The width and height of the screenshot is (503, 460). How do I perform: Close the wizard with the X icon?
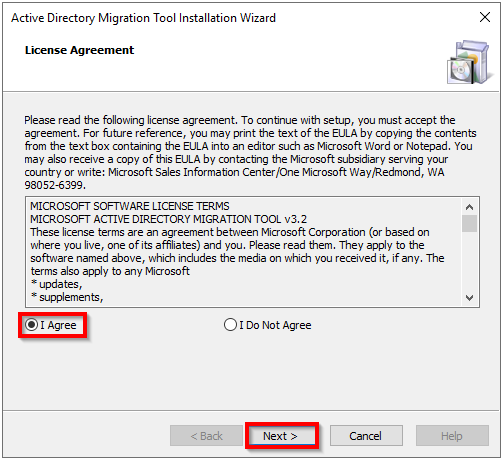485,17
